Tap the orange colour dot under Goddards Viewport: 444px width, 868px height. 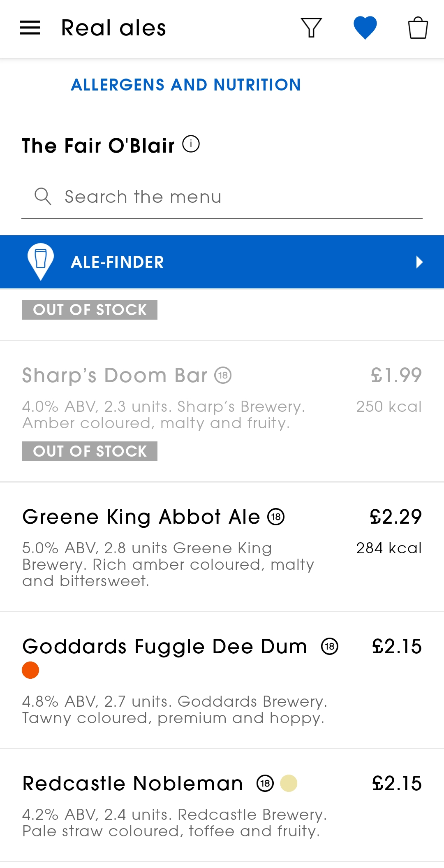[x=30, y=670]
